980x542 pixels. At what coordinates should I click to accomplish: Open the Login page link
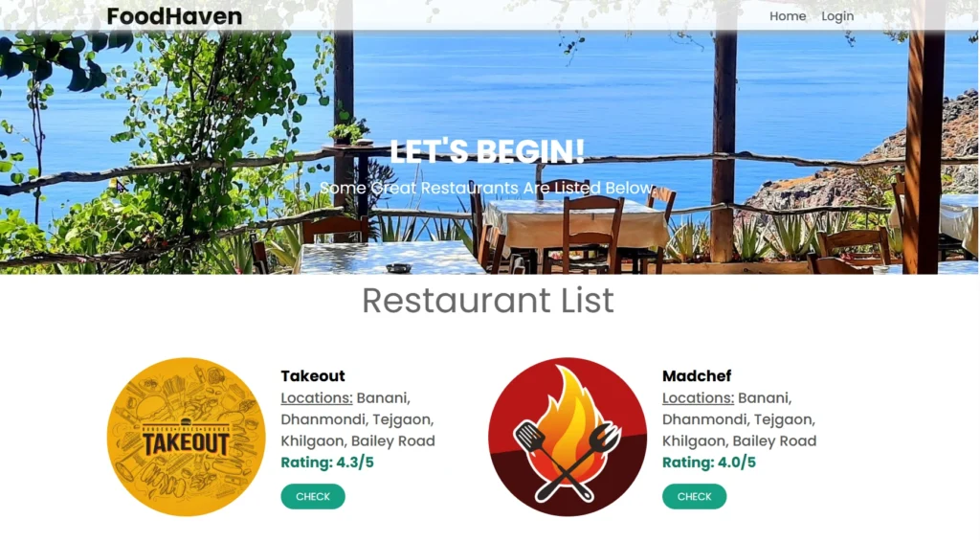pos(837,16)
